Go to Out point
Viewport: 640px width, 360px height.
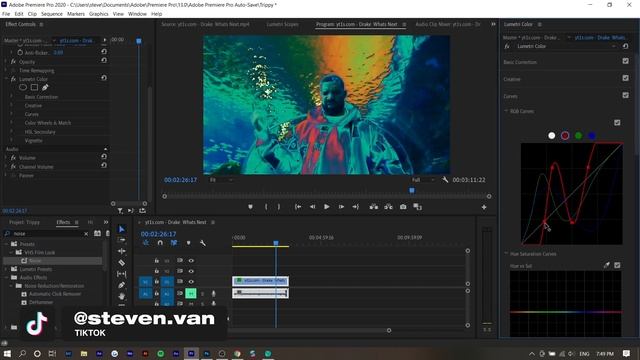tap(356, 207)
